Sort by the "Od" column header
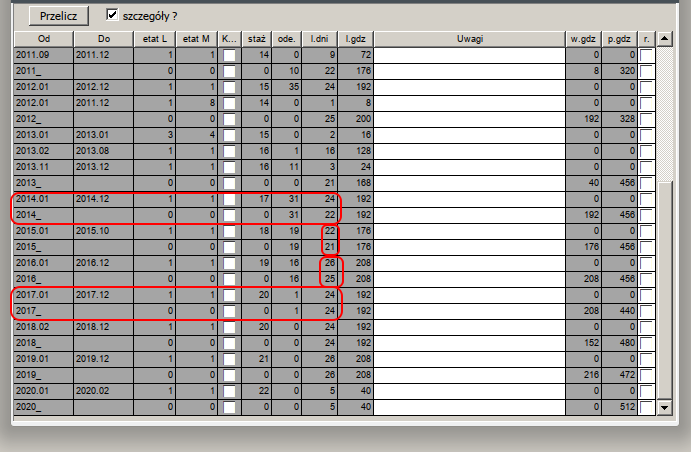This screenshot has height=452, width=691. click(43, 39)
